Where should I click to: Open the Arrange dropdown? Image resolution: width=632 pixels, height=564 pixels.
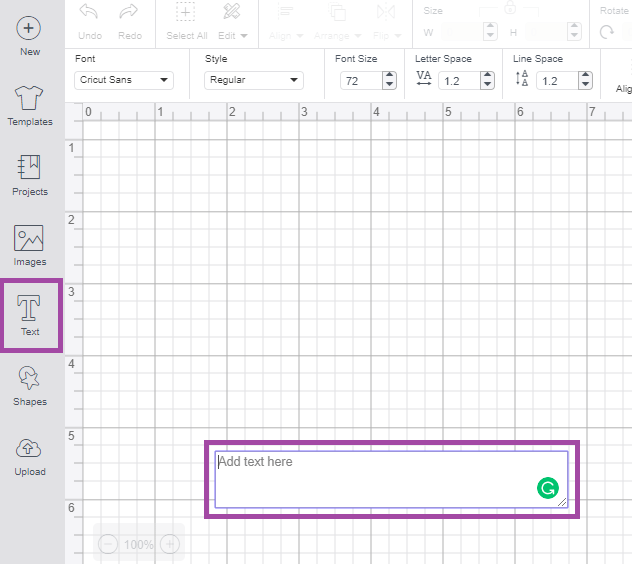click(337, 22)
